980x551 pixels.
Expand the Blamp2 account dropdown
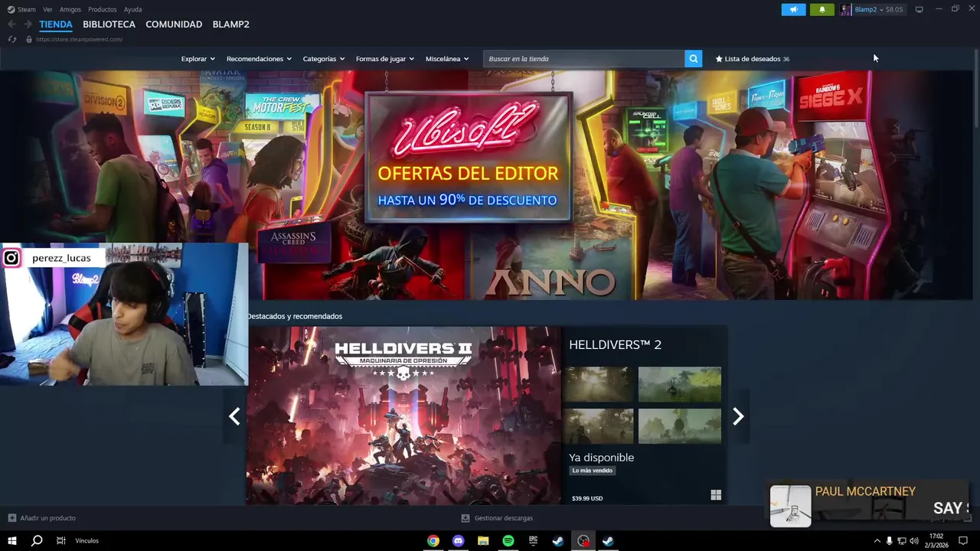868,9
